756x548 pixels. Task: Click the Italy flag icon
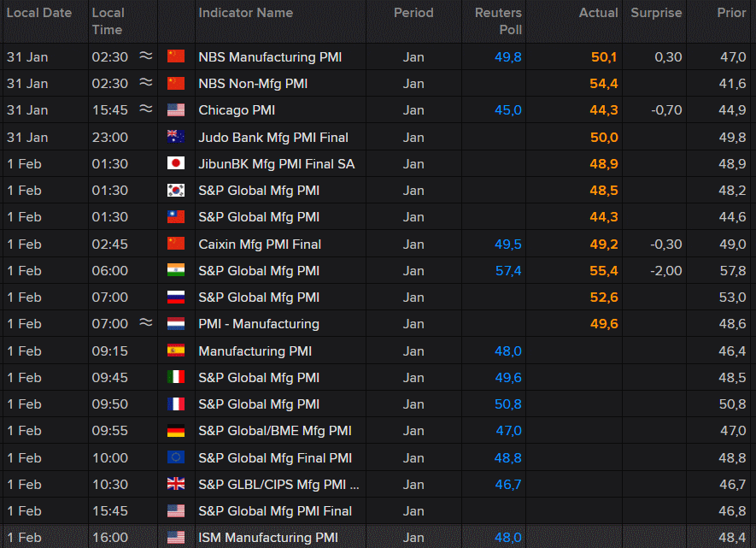(x=175, y=377)
